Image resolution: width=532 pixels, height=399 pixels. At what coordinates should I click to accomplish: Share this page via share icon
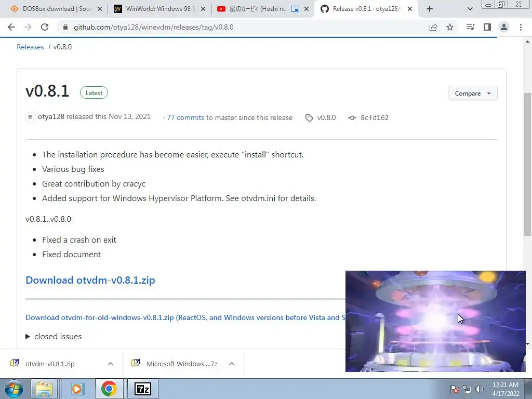[433, 27]
